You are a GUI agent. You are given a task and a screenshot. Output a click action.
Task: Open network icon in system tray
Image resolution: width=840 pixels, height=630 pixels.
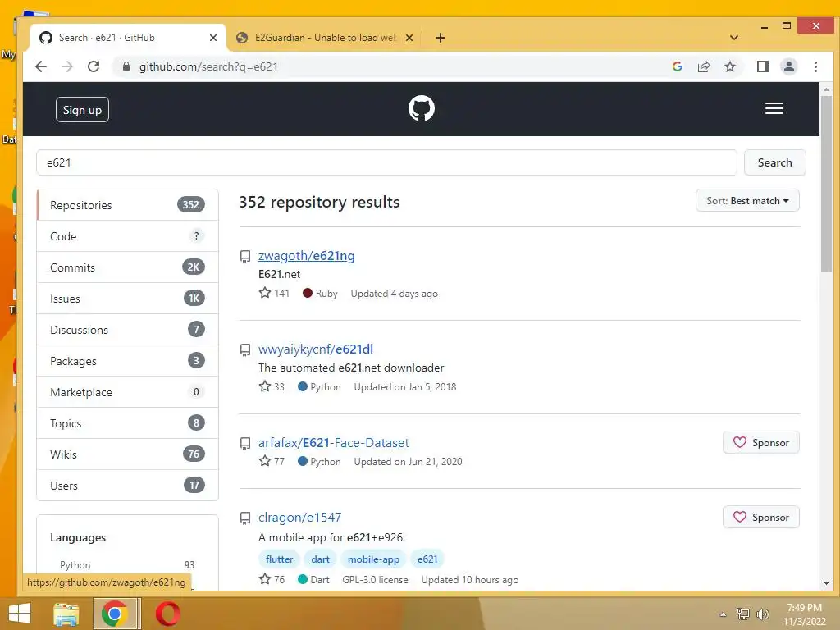(743, 614)
